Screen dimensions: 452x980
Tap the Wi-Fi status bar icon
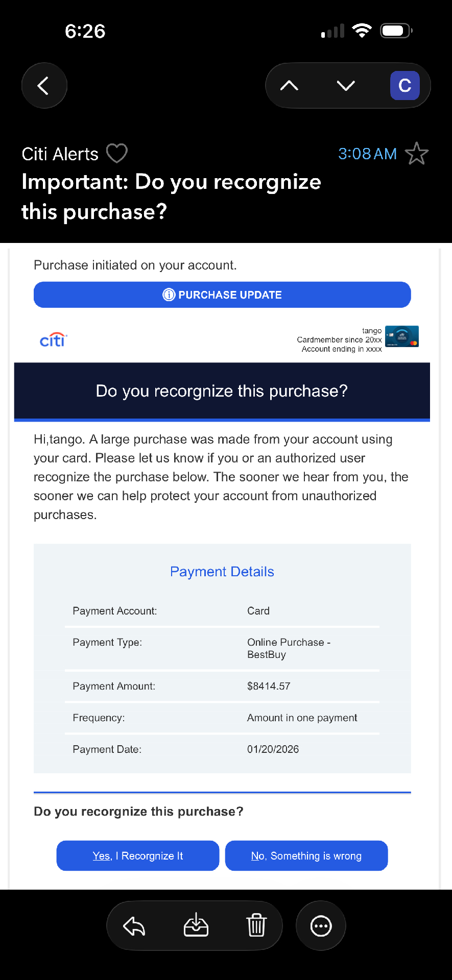click(362, 31)
